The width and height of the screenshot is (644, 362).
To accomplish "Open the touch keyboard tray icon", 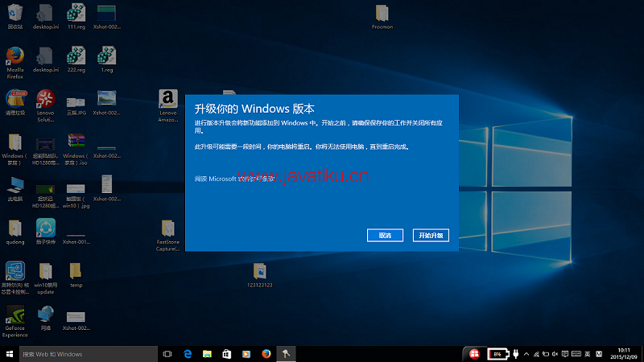I will click(576, 354).
